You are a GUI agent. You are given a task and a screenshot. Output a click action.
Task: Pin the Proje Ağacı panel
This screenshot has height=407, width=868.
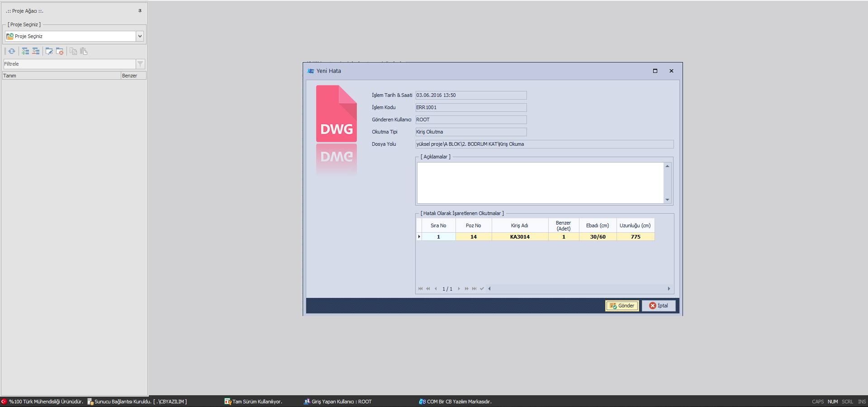[x=140, y=11]
